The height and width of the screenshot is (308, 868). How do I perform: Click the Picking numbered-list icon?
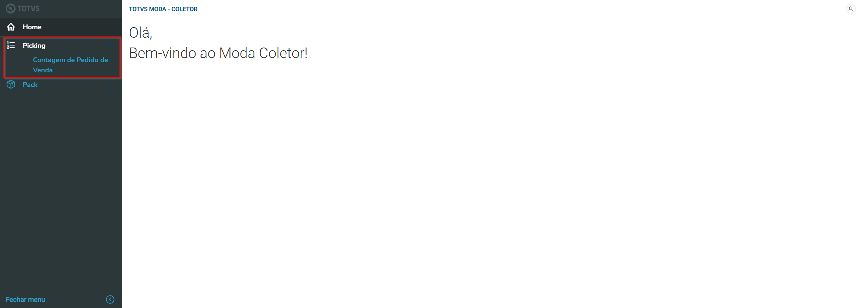(x=11, y=45)
